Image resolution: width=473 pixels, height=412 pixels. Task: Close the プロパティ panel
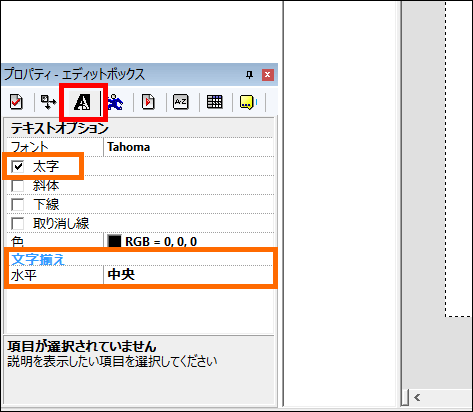[267, 75]
